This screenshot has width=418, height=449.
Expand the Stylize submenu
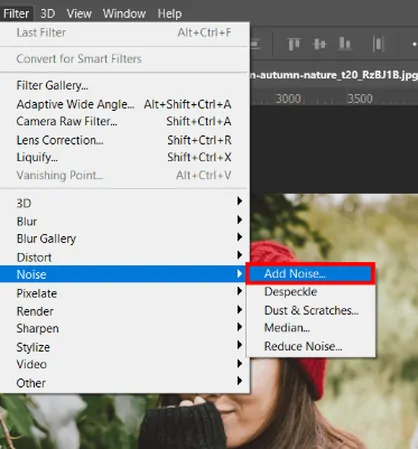tap(124, 347)
